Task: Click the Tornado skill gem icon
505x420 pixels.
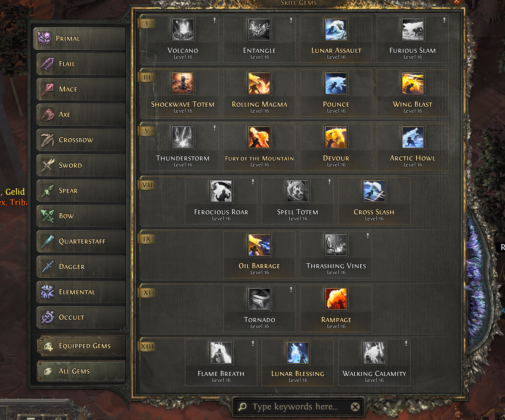Action: (259, 299)
